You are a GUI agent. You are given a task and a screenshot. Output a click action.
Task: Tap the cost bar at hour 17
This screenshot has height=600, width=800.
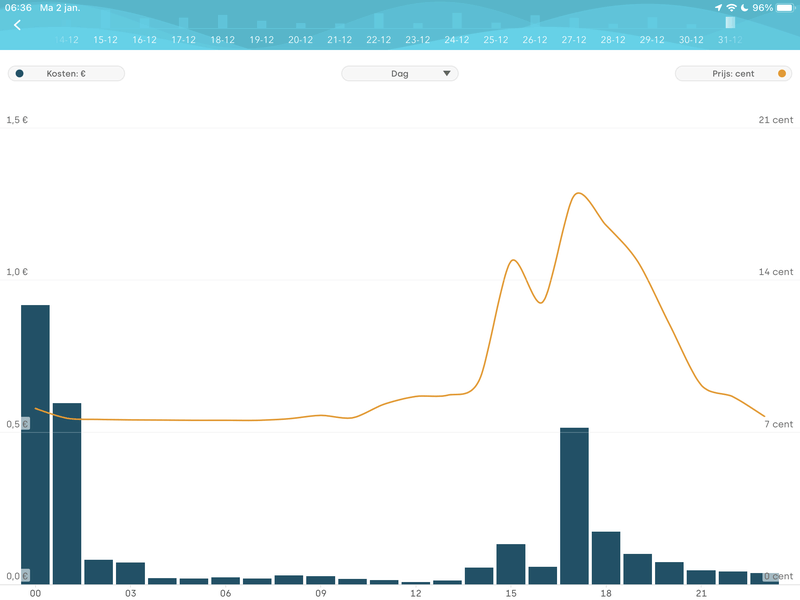click(574, 506)
